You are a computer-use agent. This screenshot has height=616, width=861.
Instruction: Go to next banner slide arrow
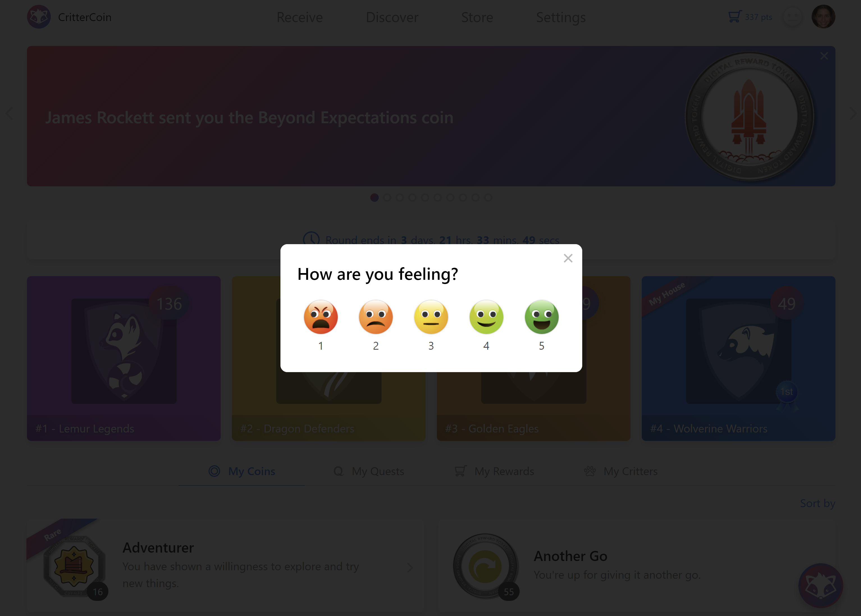[x=853, y=113]
